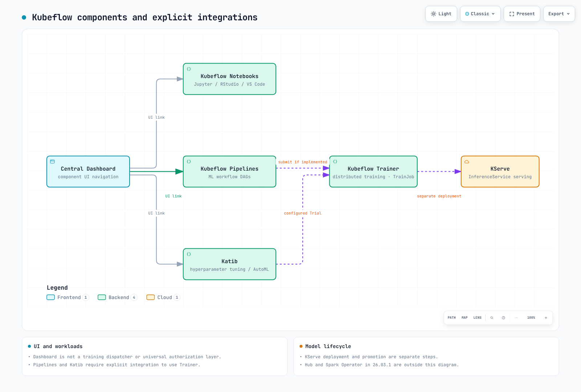This screenshot has width=581, height=392.
Task: Click the 'separate deployment' edge label
Action: click(439, 196)
